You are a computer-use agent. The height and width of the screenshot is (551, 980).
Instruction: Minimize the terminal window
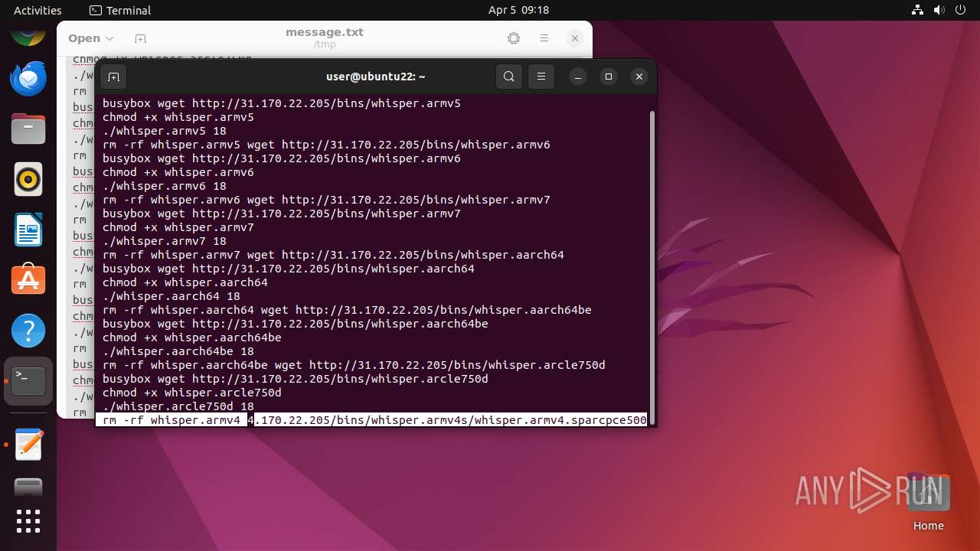[578, 77]
